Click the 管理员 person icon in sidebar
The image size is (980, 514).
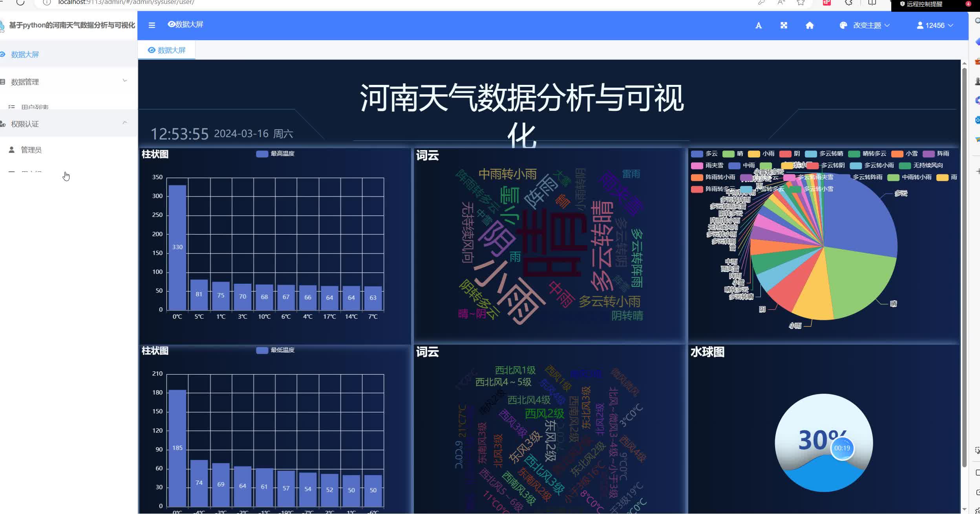[12, 150]
